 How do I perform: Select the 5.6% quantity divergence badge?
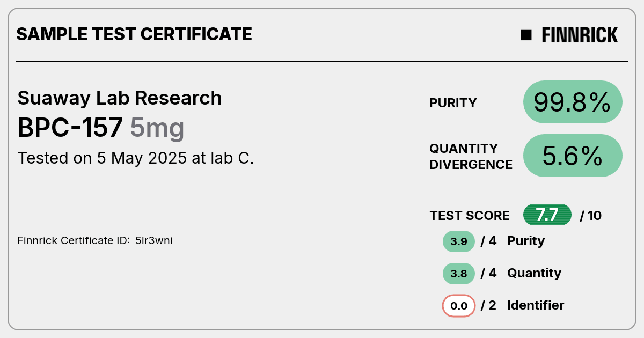point(573,156)
